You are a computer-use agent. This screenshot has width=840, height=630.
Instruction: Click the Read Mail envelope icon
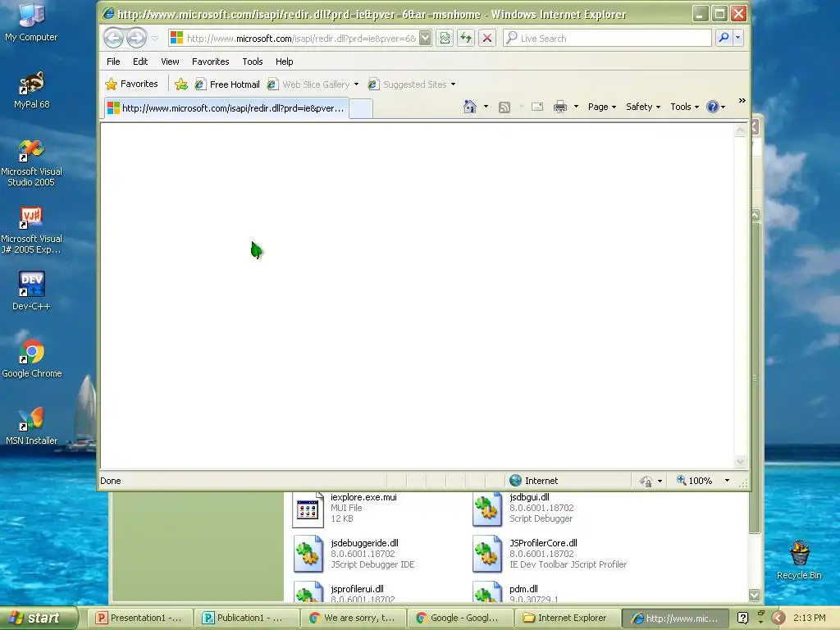pos(537,107)
